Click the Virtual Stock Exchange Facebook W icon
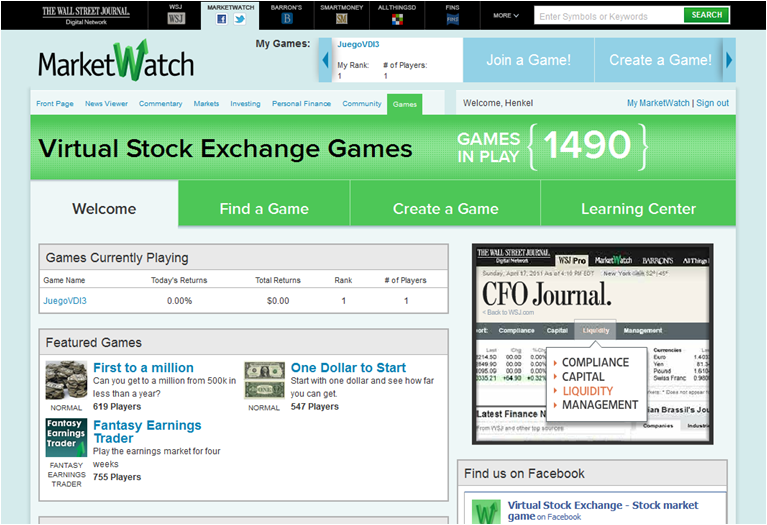Viewport: 767px width, 525px height. tap(486, 512)
